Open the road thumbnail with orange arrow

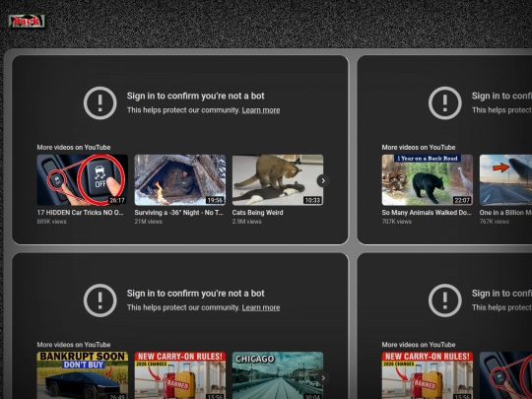pyautogui.click(x=505, y=180)
